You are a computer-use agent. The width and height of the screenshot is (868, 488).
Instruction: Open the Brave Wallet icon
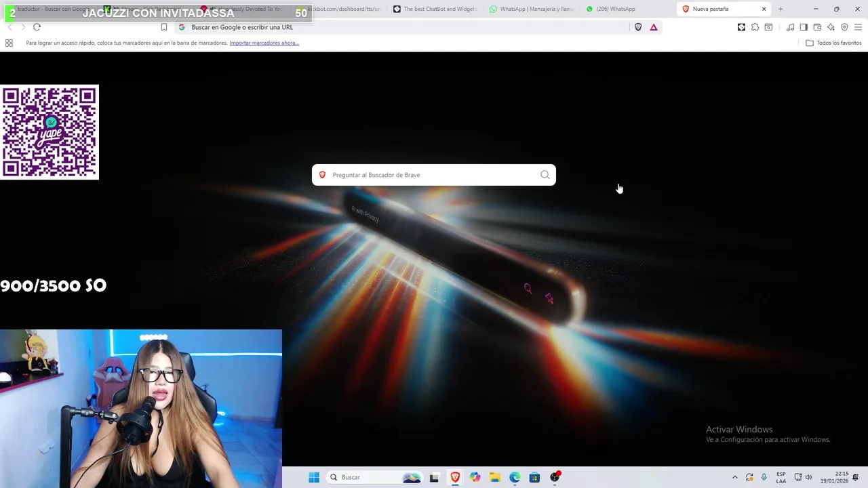[x=817, y=27]
